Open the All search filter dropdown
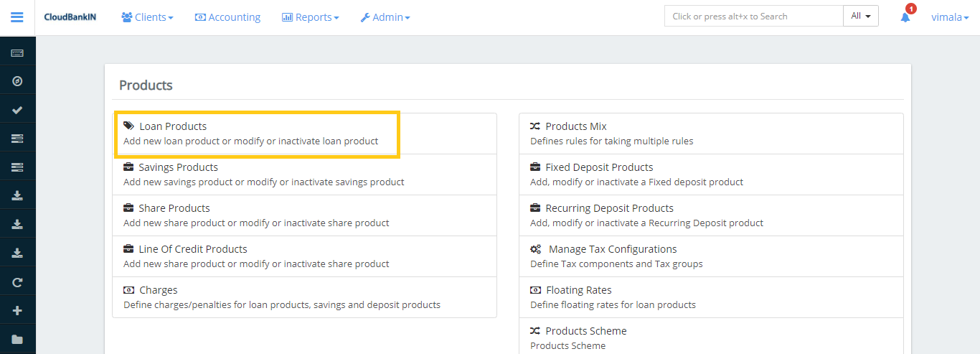 (x=860, y=17)
